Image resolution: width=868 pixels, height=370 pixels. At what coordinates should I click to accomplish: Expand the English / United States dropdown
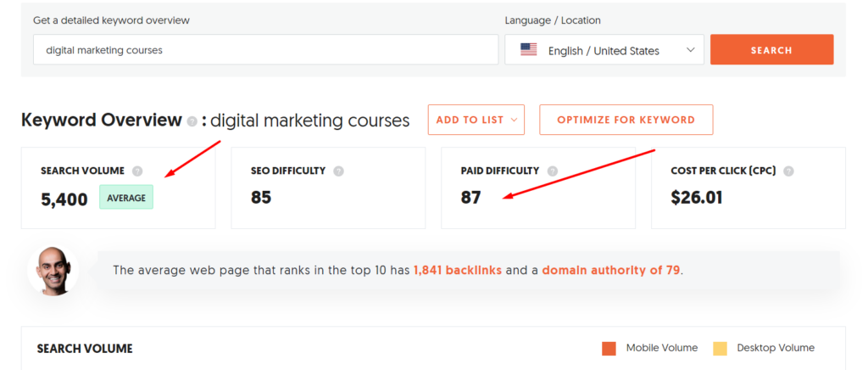604,50
